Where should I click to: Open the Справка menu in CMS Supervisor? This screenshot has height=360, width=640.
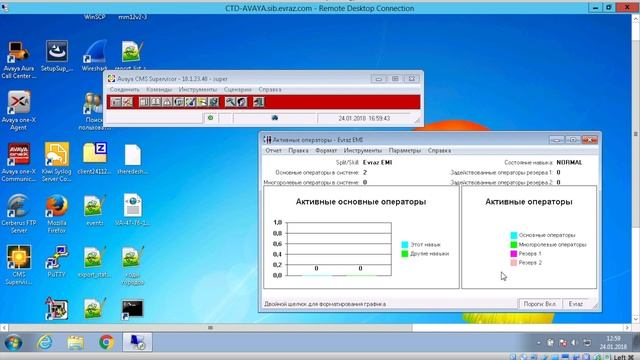[x=270, y=89]
